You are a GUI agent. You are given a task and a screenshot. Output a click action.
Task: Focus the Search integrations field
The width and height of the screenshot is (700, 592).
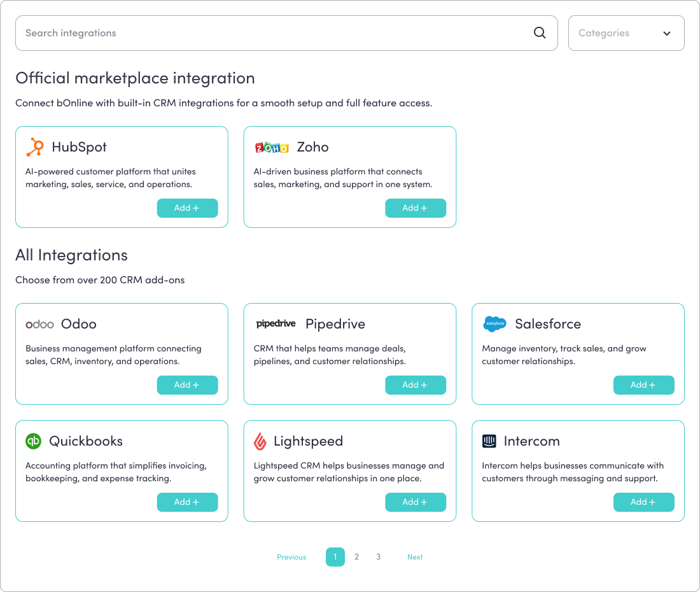(274, 33)
